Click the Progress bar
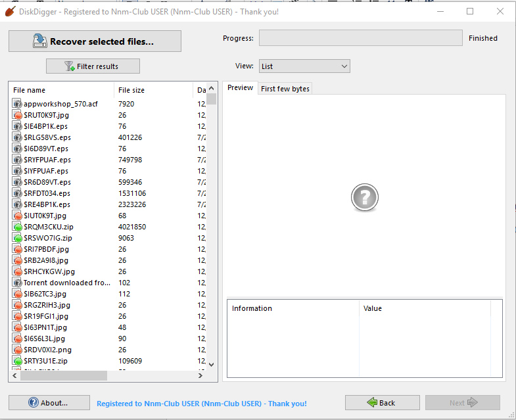This screenshot has height=420, width=516. pos(361,38)
